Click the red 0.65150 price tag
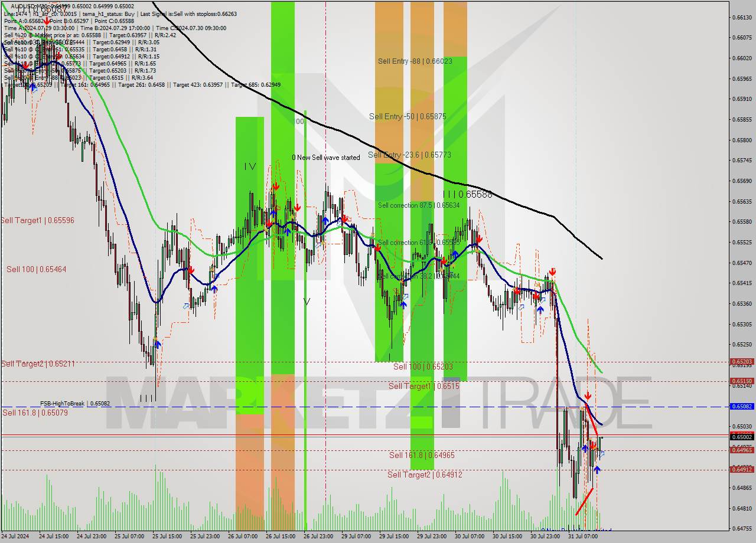This screenshot has width=756, height=543. (742, 381)
